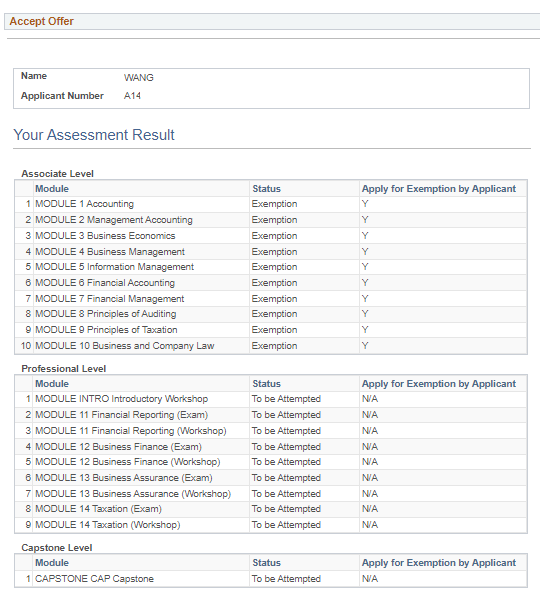This screenshot has width=540, height=593.
Task: Select CAPSTONE CAP Capstone row
Action: [x=270, y=579]
